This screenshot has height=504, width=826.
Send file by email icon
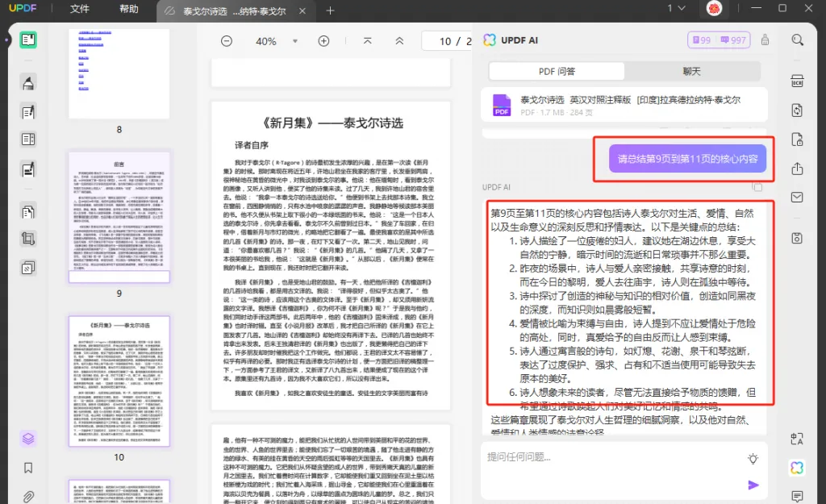(x=797, y=197)
